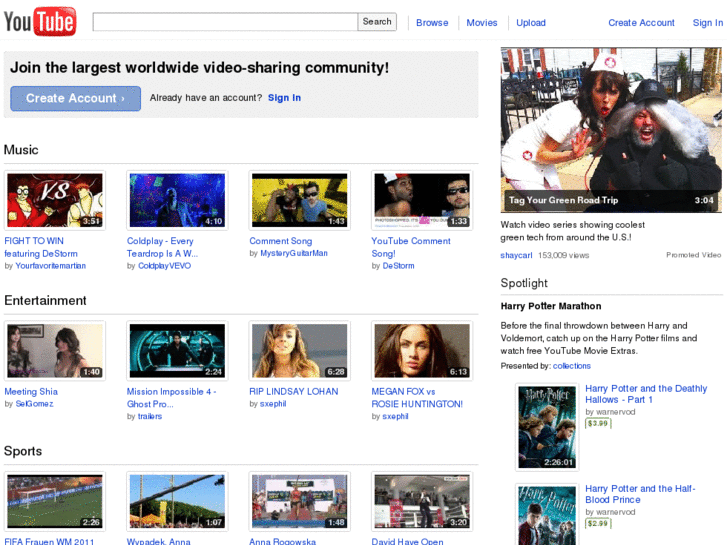The image size is (727, 545).
Task: Click YouTube Comment Song! title link
Action: point(411,247)
